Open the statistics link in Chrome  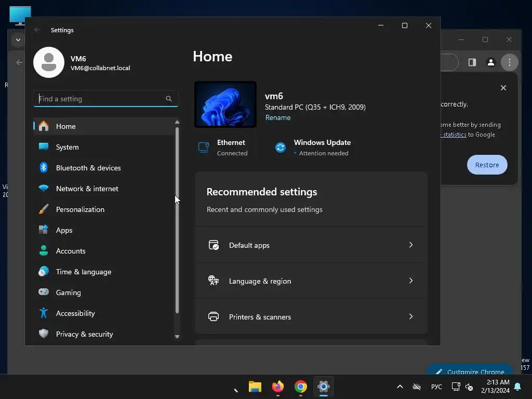(x=454, y=135)
